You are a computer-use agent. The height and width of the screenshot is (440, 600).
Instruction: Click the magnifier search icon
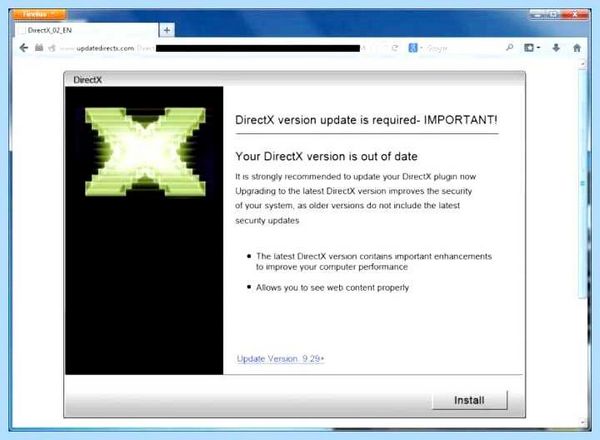tap(509, 48)
